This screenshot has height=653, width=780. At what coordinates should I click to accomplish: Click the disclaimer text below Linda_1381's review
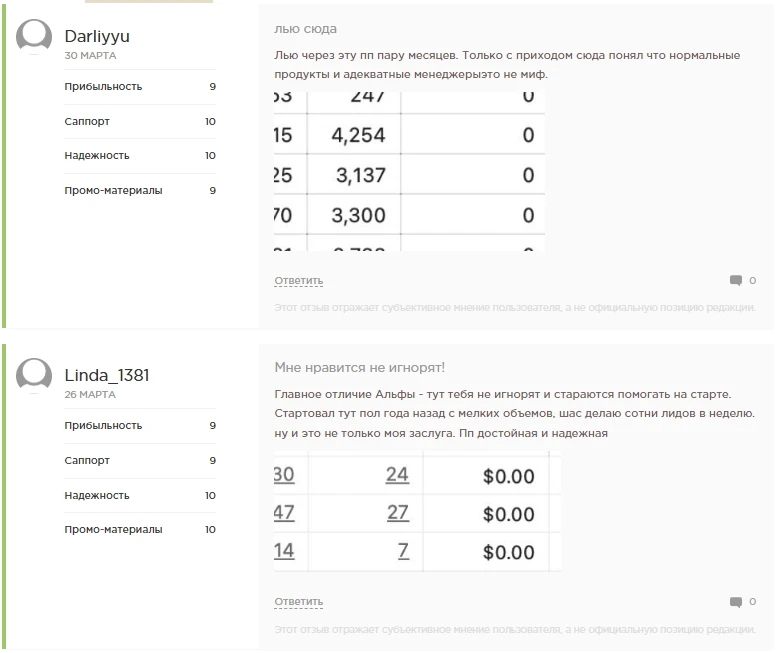(515, 630)
